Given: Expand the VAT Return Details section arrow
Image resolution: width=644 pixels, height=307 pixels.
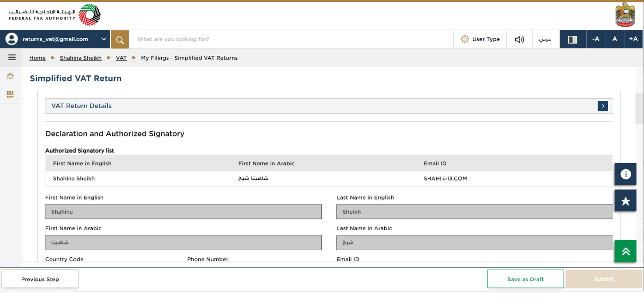Looking at the screenshot, I should 603,106.
